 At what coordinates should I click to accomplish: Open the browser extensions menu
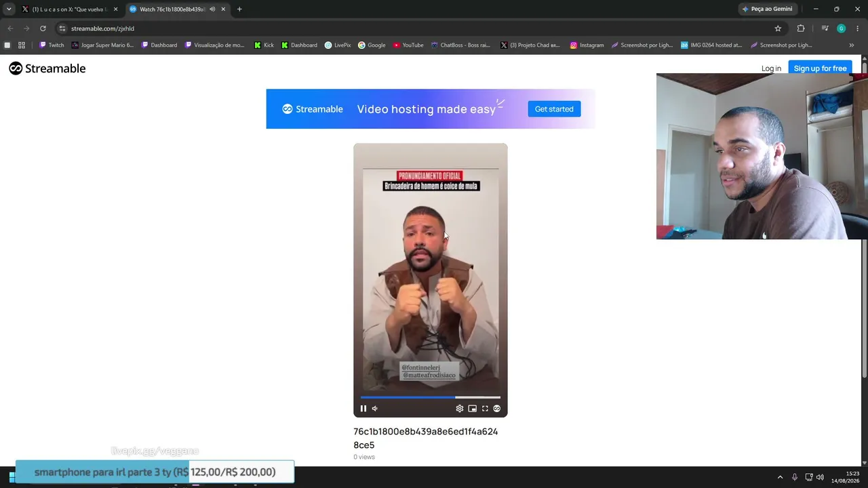coord(801,28)
